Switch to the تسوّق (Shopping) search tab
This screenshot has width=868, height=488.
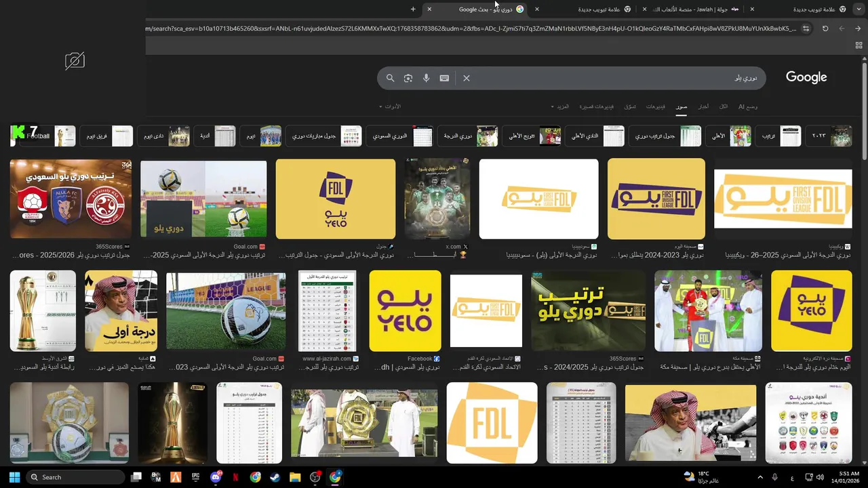[630, 106]
